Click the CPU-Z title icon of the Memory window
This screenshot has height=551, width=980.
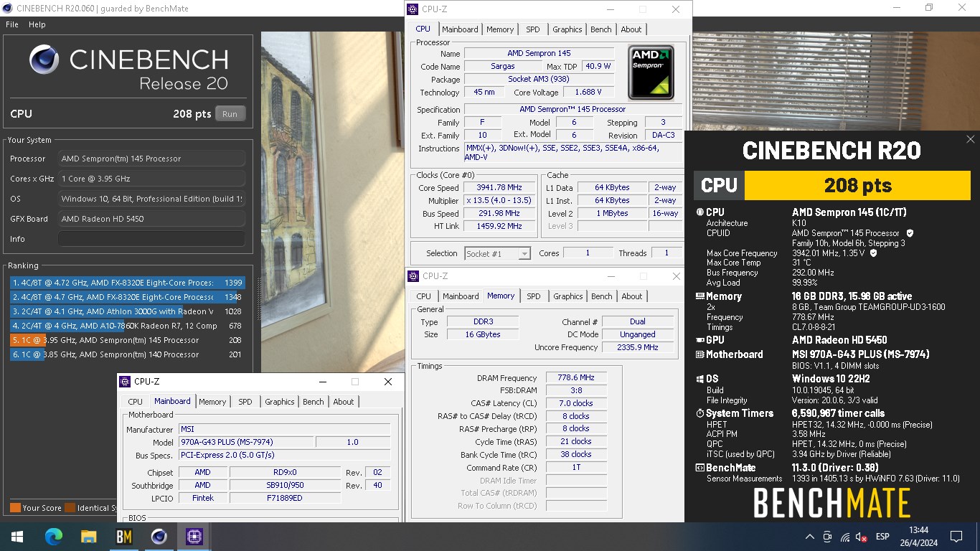[x=414, y=276]
